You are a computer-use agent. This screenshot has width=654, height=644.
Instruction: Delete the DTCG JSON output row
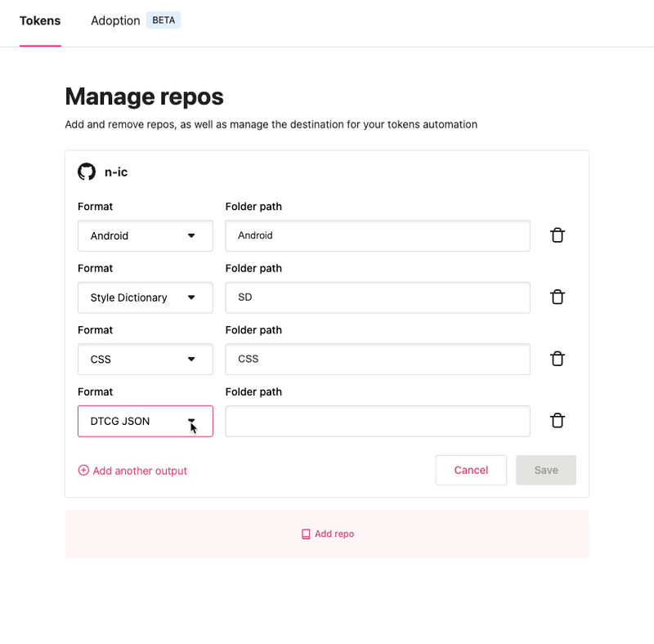(558, 420)
